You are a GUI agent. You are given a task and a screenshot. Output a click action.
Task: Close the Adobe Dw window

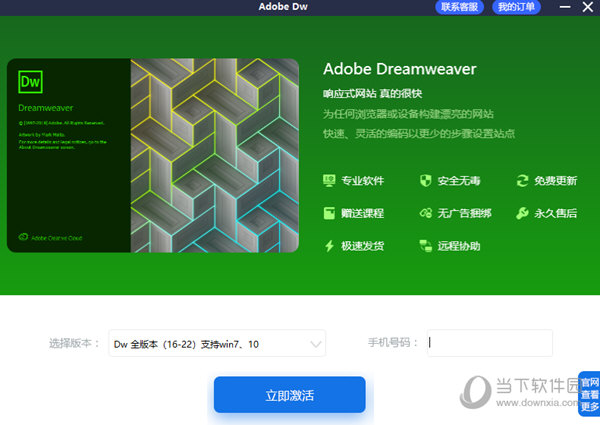(586, 7)
